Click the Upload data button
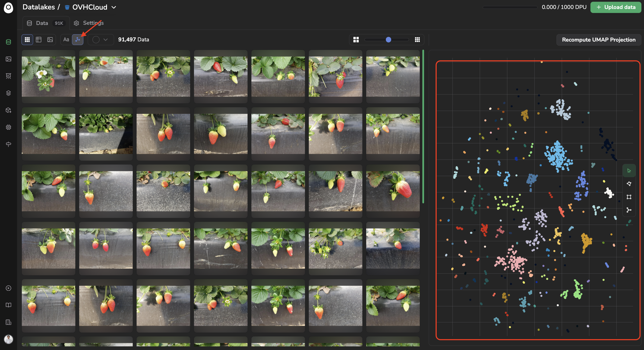Screen dimensions: 644x350 (616, 7)
